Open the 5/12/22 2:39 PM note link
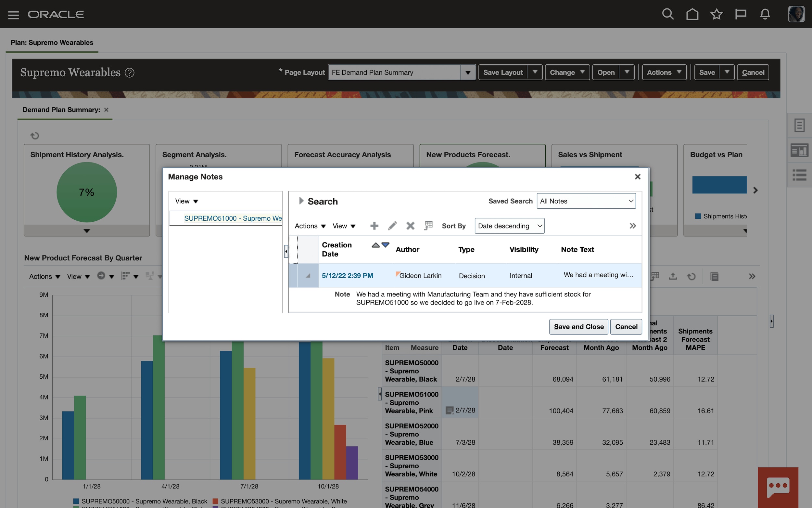 click(x=347, y=276)
